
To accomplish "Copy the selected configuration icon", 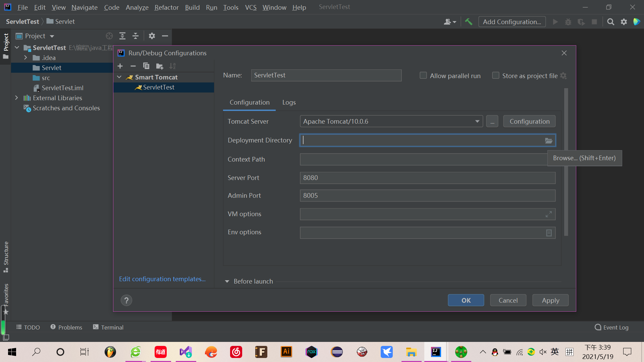I will tap(146, 66).
